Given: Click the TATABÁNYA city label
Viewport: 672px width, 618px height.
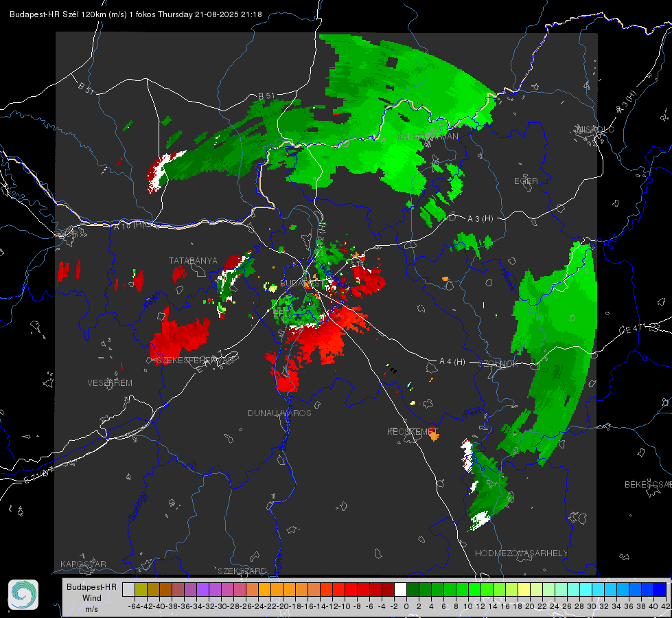Looking at the screenshot, I should point(193,261).
